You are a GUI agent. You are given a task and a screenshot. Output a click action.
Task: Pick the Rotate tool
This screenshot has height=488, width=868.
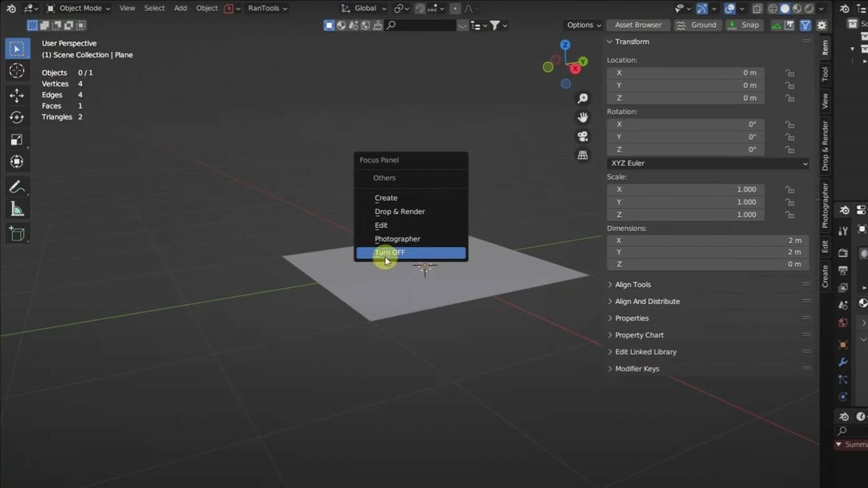click(x=17, y=117)
